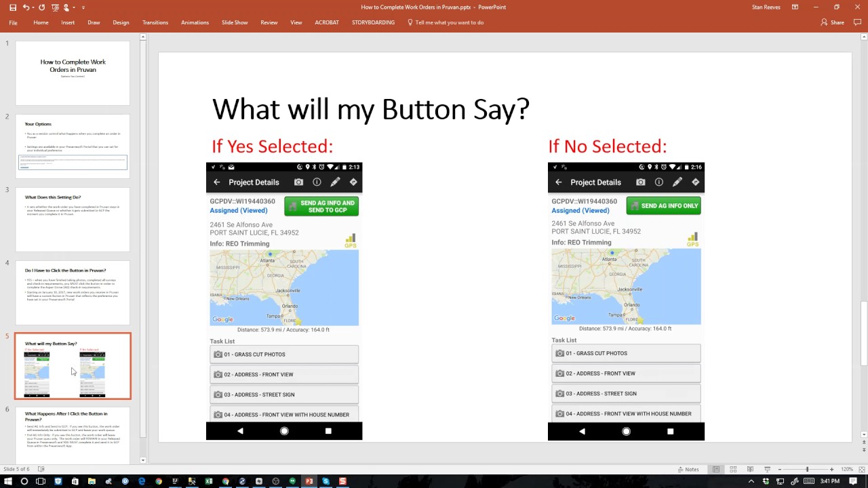Image resolution: width=868 pixels, height=488 pixels.
Task: Select slide 2 thumbnail Your Options
Action: pyautogui.click(x=73, y=146)
